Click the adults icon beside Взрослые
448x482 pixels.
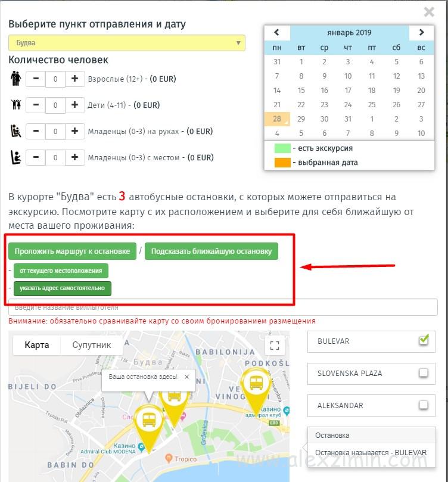(x=16, y=79)
